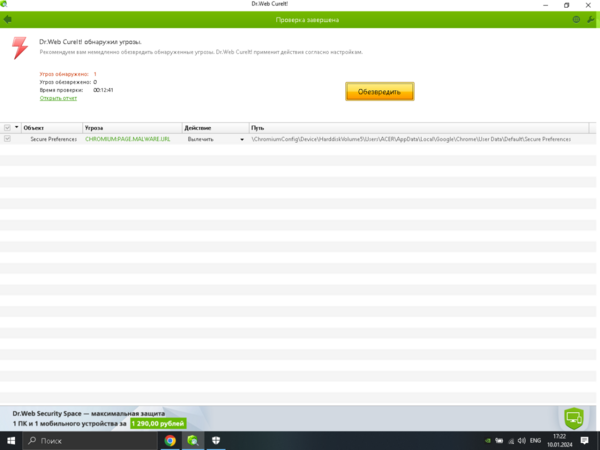Image resolution: width=600 pixels, height=450 pixels.
Task: Switch the ENG input language
Action: tap(535, 441)
